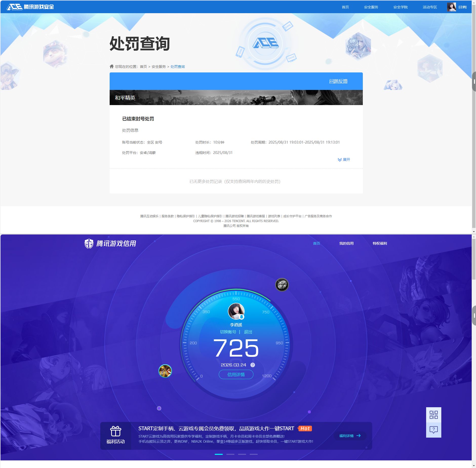Open 信用详情 below the credit score
Viewport: 476px width, 468px height.
coord(236,374)
